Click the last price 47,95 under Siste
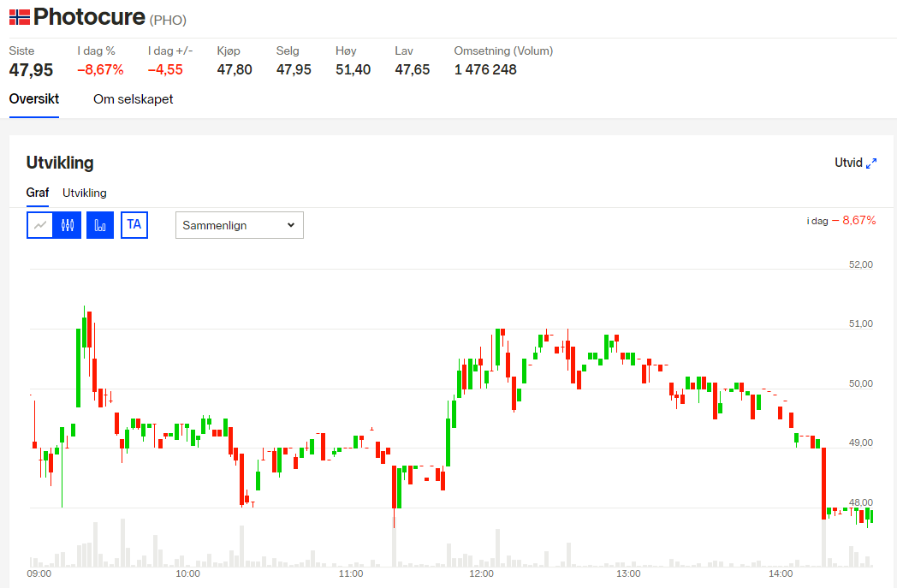 coord(31,70)
